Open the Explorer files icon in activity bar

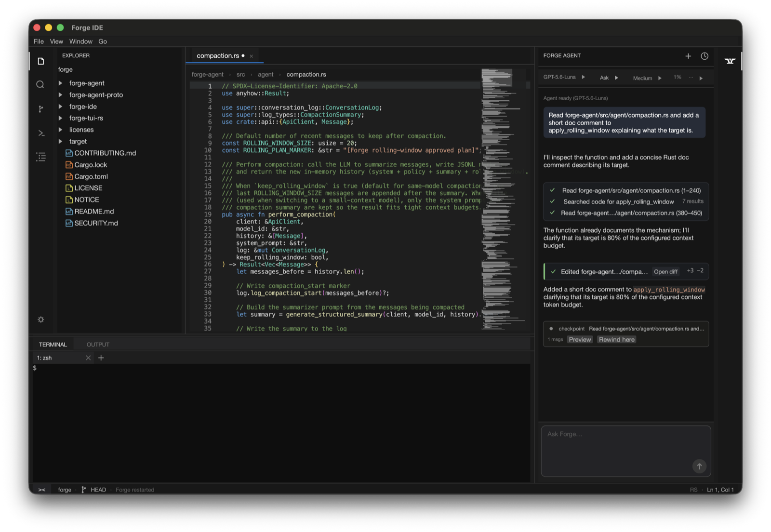[x=41, y=61]
